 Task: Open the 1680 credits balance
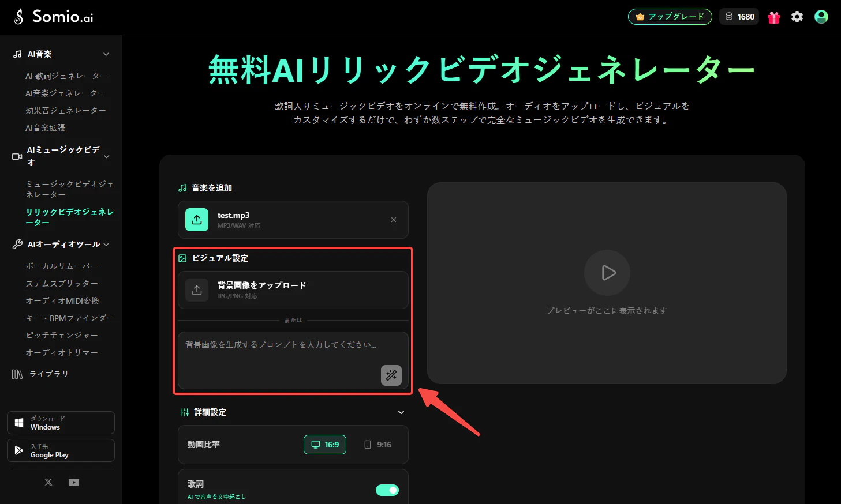[739, 17]
